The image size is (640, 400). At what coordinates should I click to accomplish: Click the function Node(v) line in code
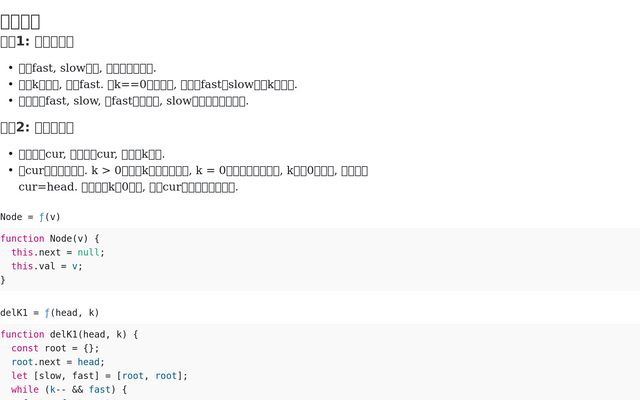pos(50,239)
